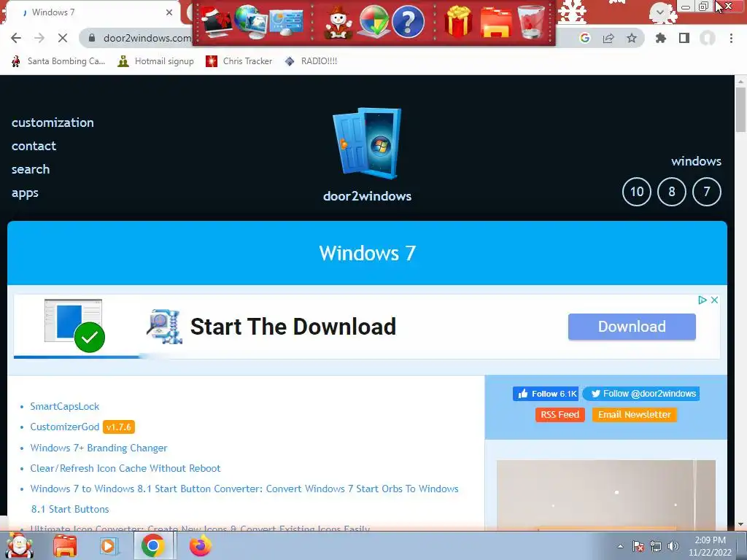Screen dimensions: 747x560
Task: Open the Chrome three-dot menu
Action: [731, 38]
